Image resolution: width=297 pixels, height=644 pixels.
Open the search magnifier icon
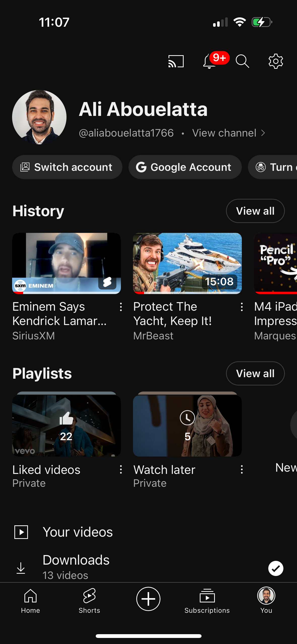[x=242, y=61]
